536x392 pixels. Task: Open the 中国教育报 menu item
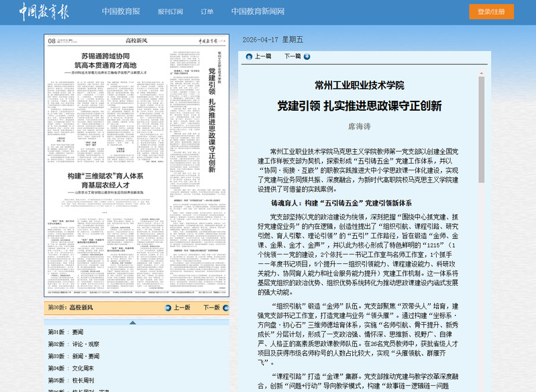[x=121, y=11]
